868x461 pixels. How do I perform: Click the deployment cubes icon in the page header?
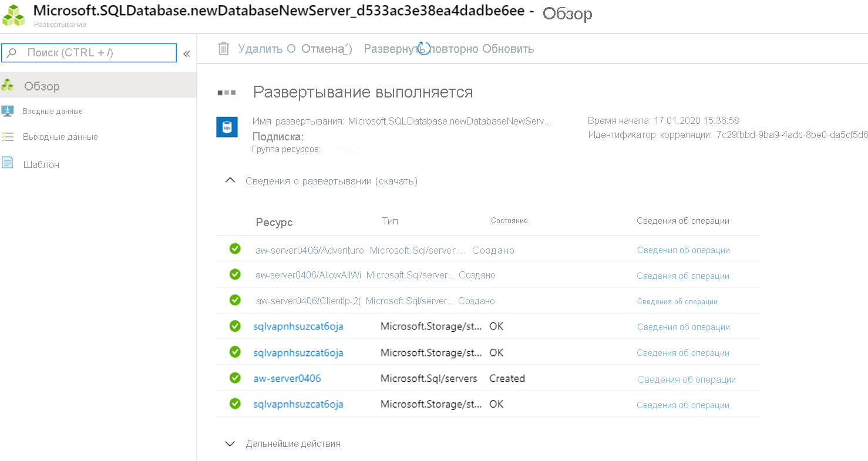tap(14, 15)
